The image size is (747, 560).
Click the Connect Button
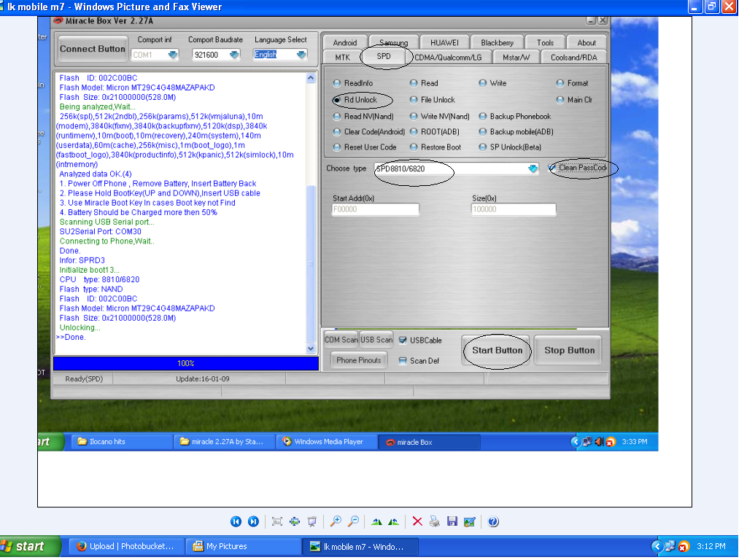tap(93, 49)
